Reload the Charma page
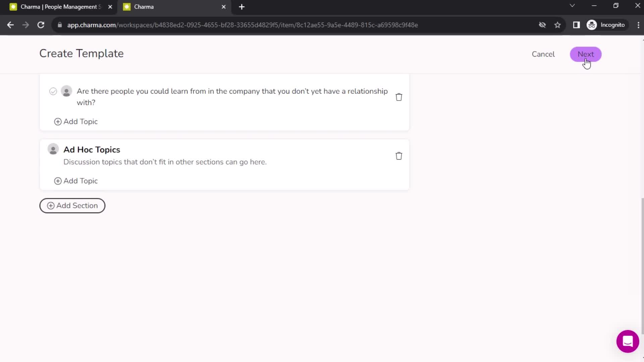644x362 pixels. [41, 25]
